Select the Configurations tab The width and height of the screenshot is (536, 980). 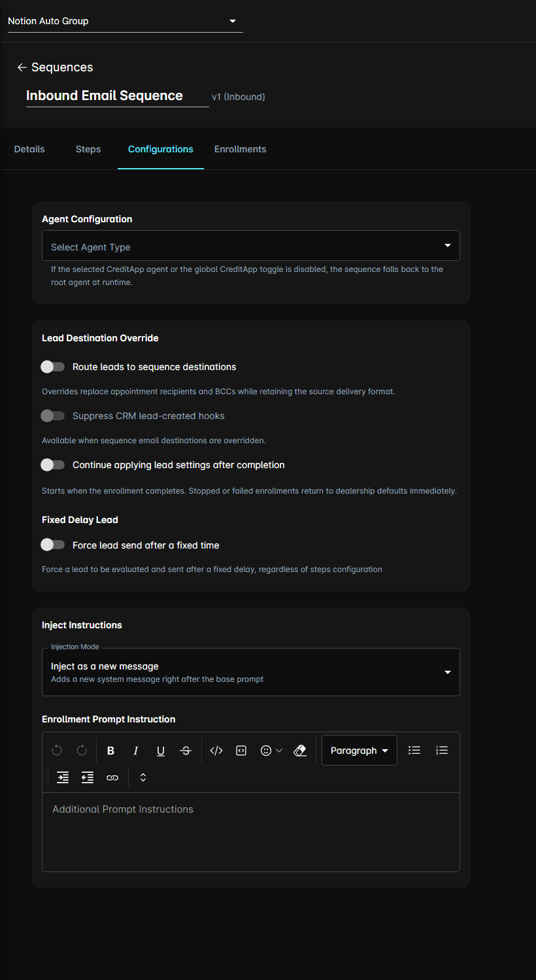[x=161, y=149]
